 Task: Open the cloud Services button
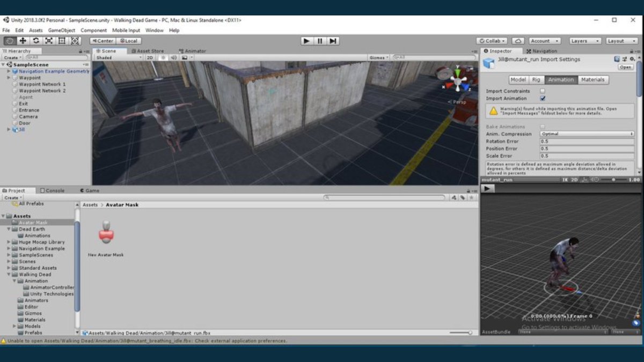tap(518, 41)
